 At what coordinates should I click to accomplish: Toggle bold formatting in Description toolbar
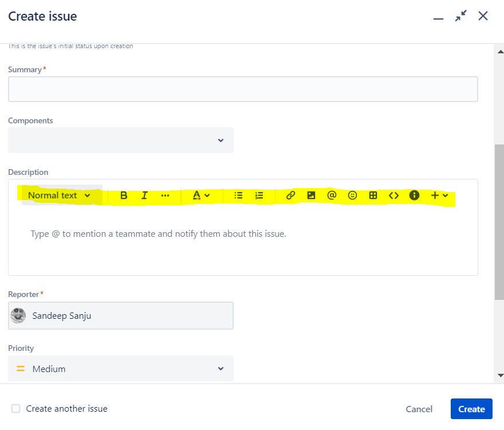(x=124, y=196)
